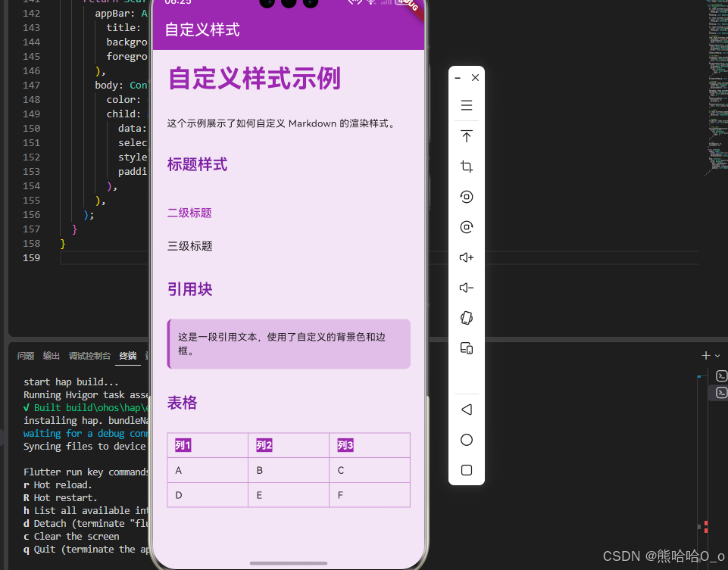Click the quoted text block 这是一段引用文本
The width and height of the screenshot is (728, 570).
pyautogui.click(x=289, y=344)
